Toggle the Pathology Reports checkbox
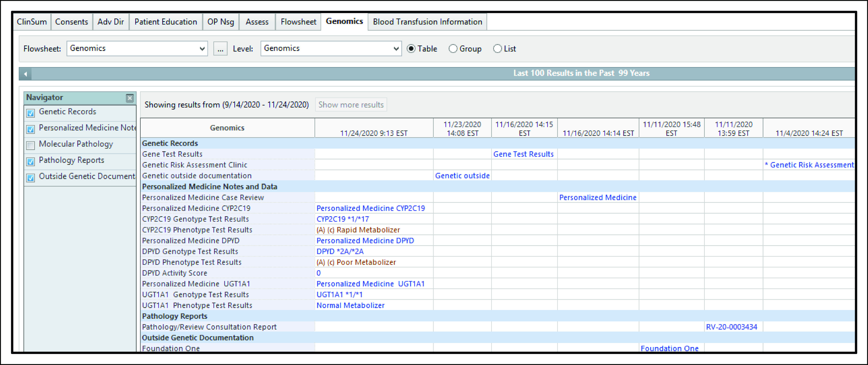 coord(31,161)
